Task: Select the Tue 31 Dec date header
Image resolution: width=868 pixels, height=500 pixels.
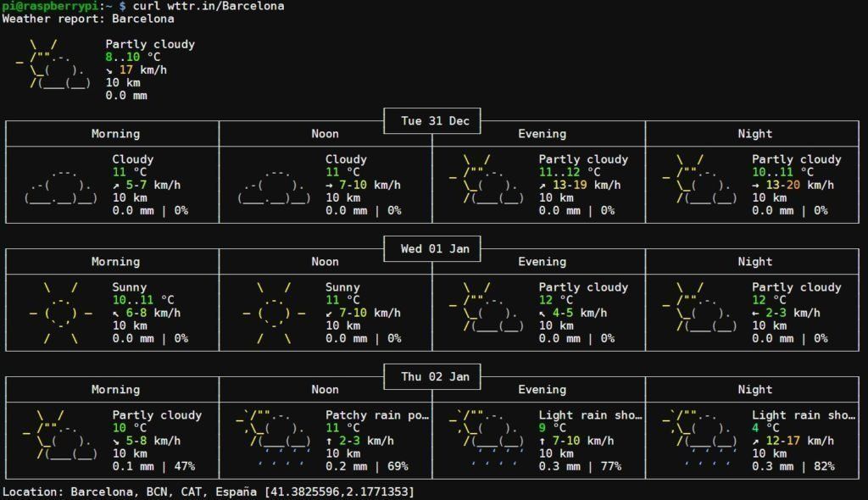Action: coord(434,121)
